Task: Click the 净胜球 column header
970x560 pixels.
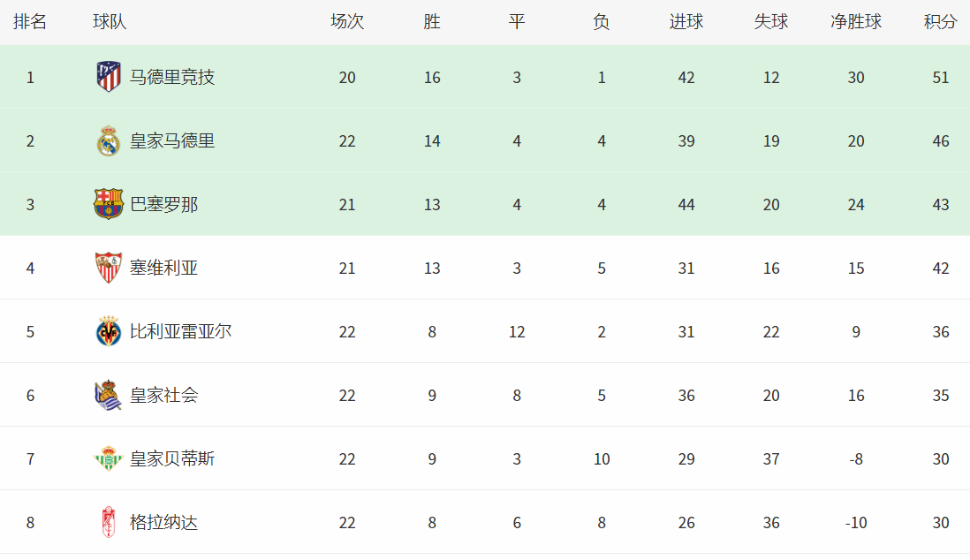Action: click(x=855, y=22)
